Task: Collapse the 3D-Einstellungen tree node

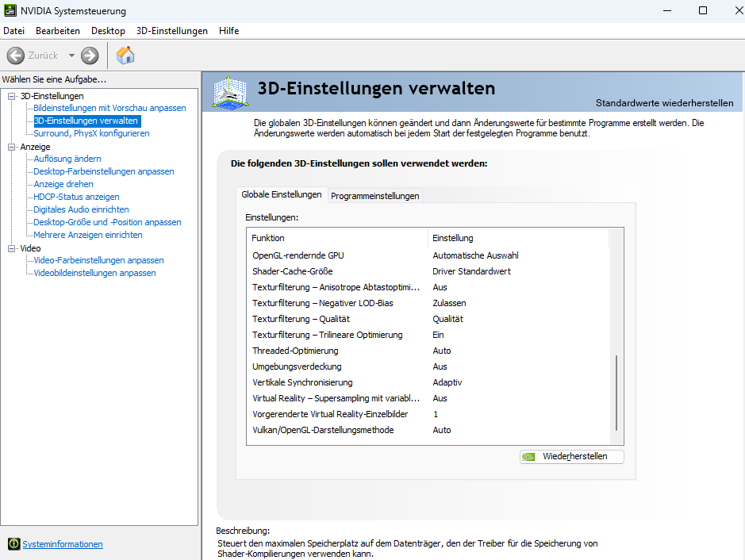Action: click(x=11, y=96)
